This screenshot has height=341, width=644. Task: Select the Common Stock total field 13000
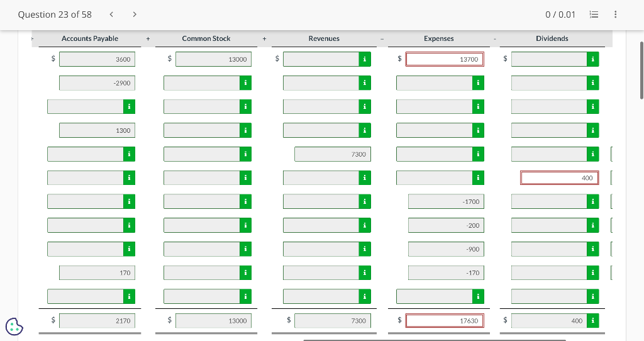213,321
